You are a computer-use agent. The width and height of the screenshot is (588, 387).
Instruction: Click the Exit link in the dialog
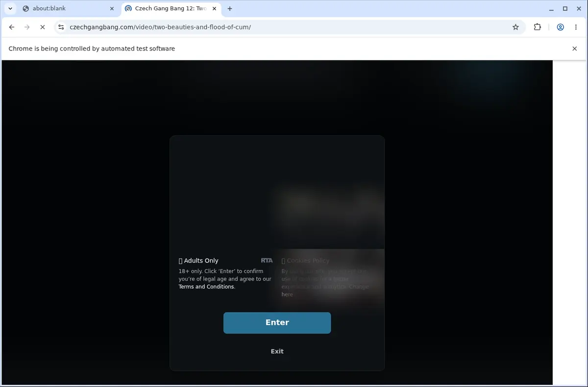277,351
